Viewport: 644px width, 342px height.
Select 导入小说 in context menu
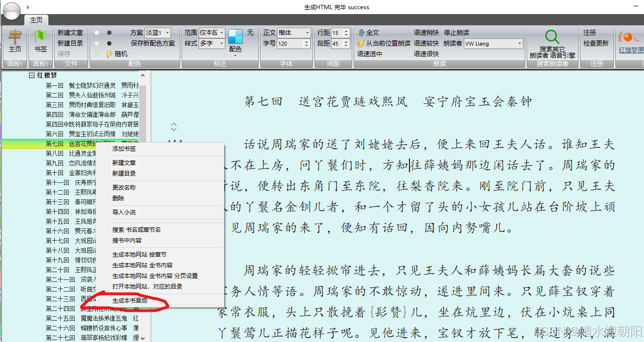pyautogui.click(x=124, y=212)
